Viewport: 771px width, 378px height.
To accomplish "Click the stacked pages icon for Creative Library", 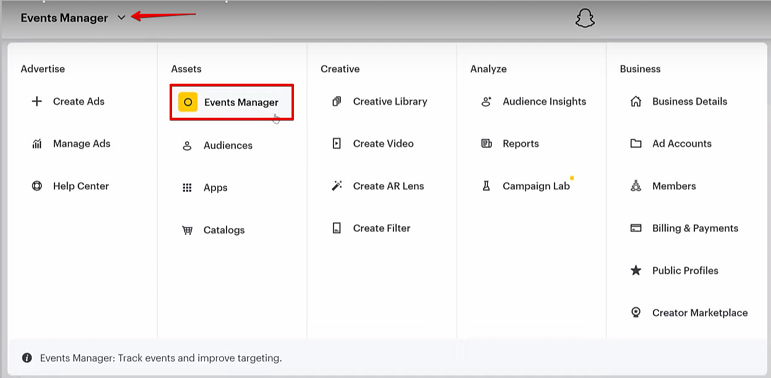I will [x=337, y=102].
